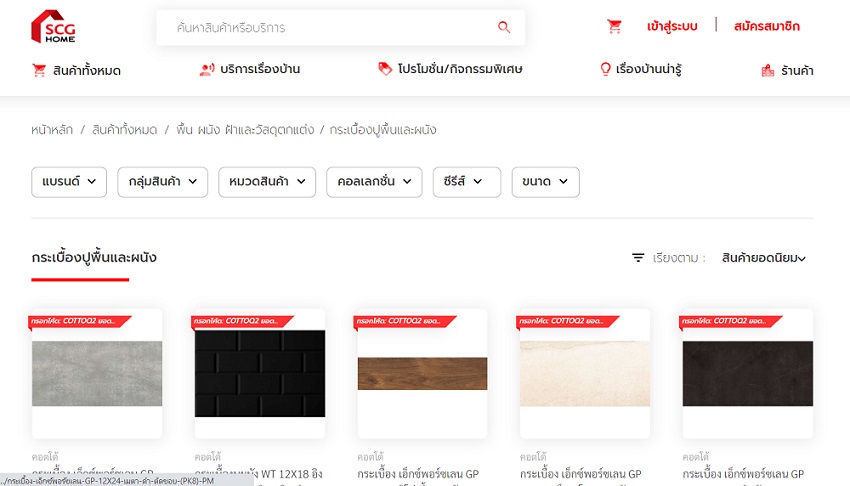Open the คอลเลกชั่น filter dropdown
Screen dimensions: 850x486
pos(373,182)
